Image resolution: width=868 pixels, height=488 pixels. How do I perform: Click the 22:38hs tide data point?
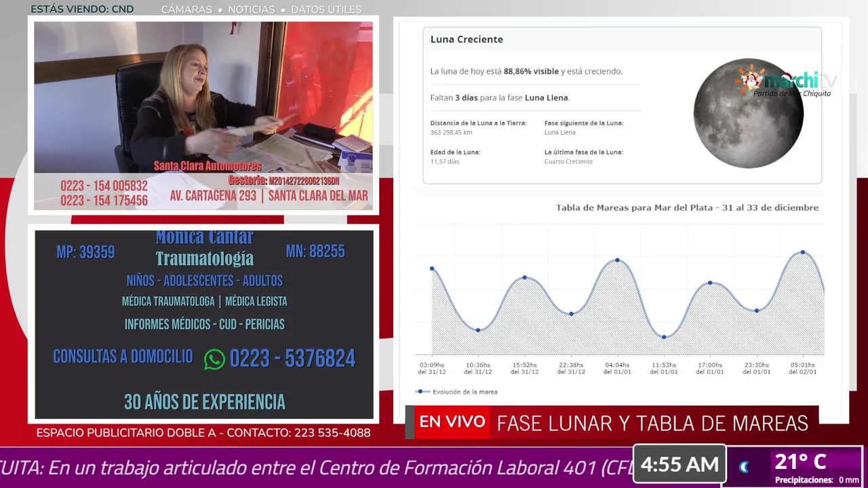pos(571,314)
